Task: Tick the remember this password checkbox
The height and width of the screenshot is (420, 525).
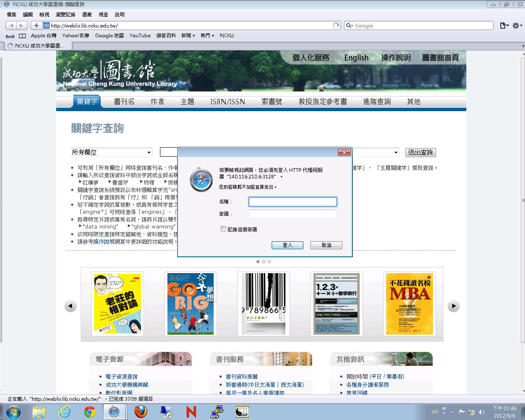Action: click(x=223, y=229)
